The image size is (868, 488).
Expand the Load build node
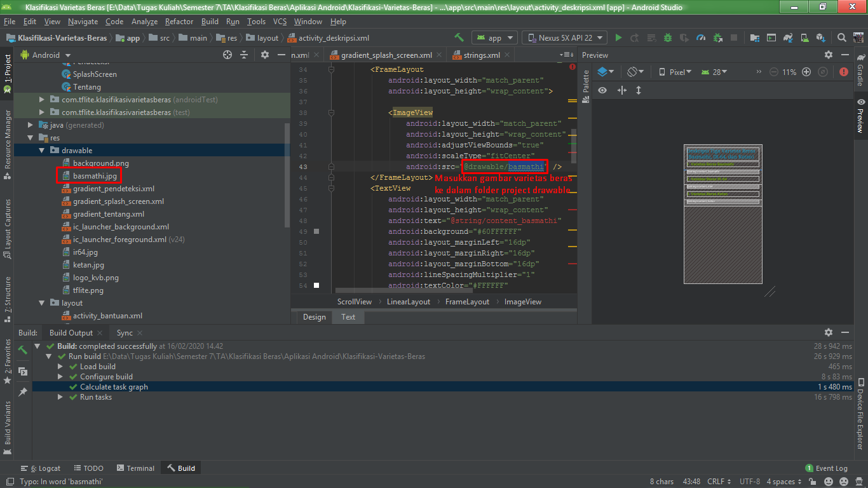click(x=60, y=367)
